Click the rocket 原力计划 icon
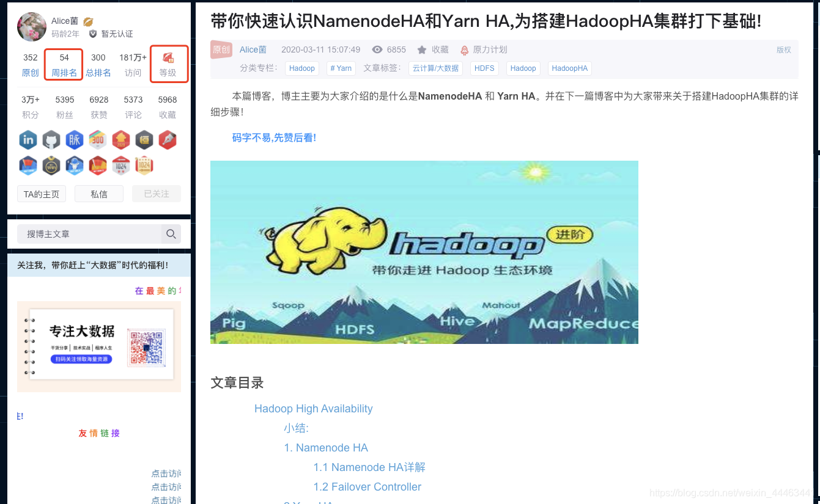This screenshot has height=504, width=820. (465, 50)
